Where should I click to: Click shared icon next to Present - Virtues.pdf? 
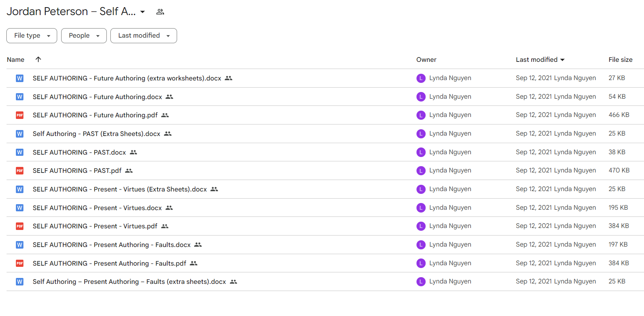click(164, 226)
